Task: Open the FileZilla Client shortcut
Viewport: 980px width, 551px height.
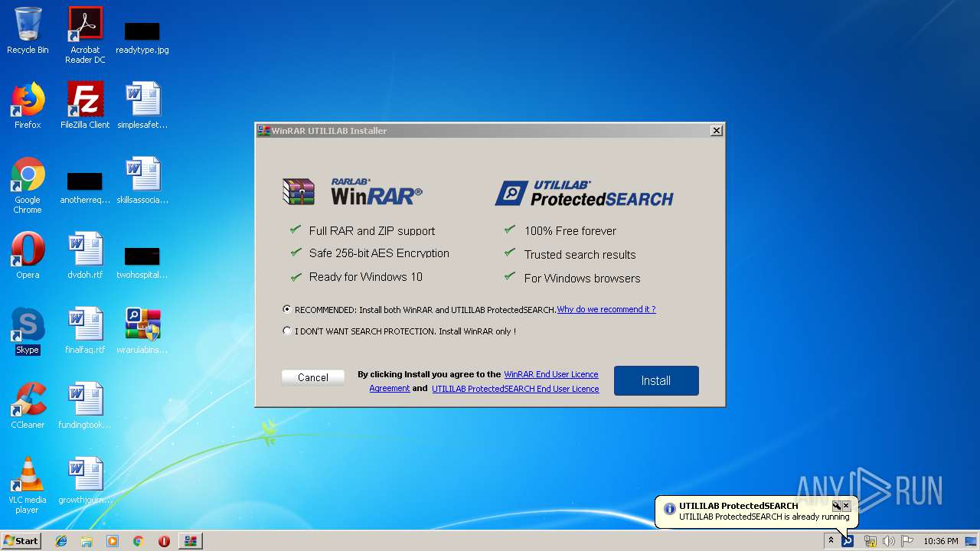Action: pos(85,106)
